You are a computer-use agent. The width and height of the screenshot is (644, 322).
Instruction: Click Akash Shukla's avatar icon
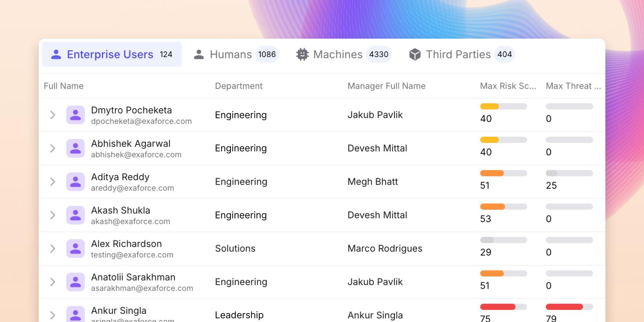click(x=75, y=215)
